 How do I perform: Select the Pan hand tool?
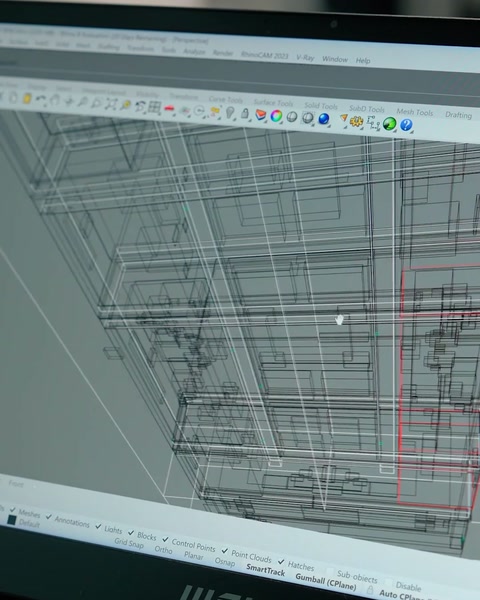click(x=55, y=101)
